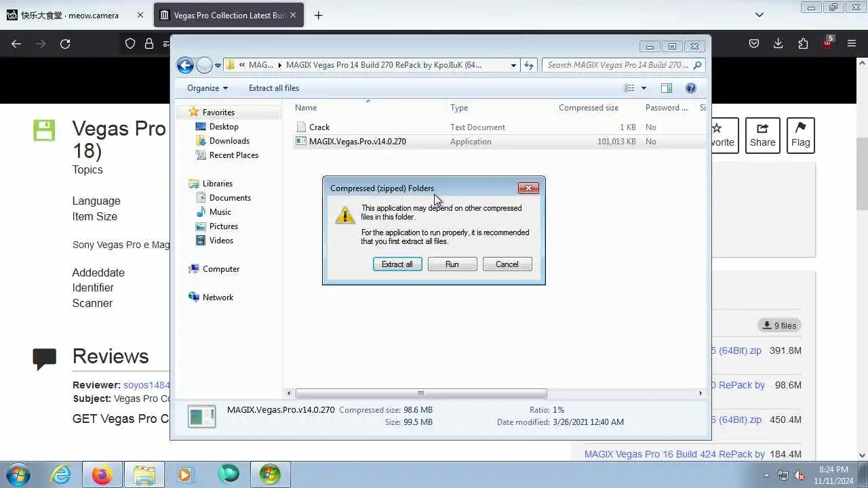This screenshot has height=488, width=868.
Task: Open a new browser tab
Action: (319, 15)
